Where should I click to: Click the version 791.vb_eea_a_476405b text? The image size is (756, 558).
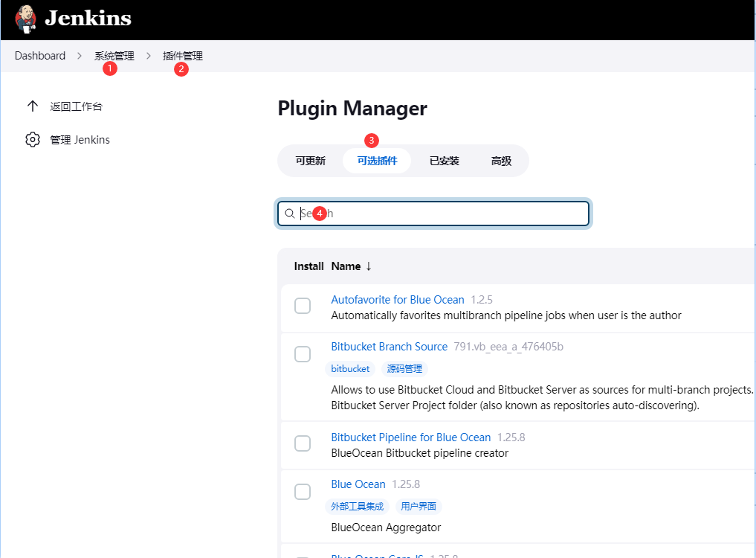(x=508, y=347)
